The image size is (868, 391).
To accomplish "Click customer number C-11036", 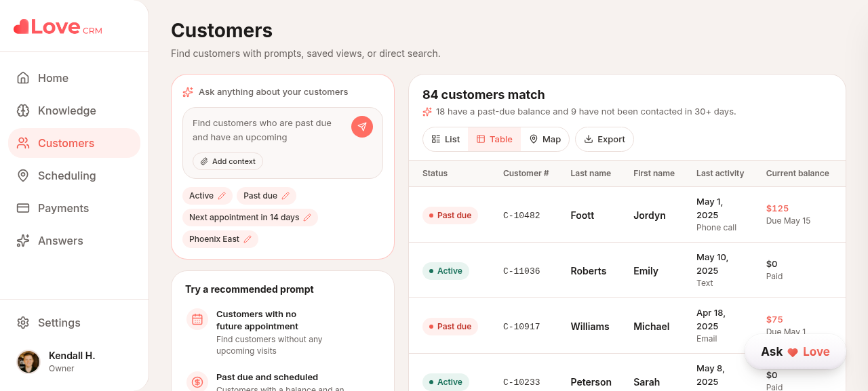I will tap(521, 271).
